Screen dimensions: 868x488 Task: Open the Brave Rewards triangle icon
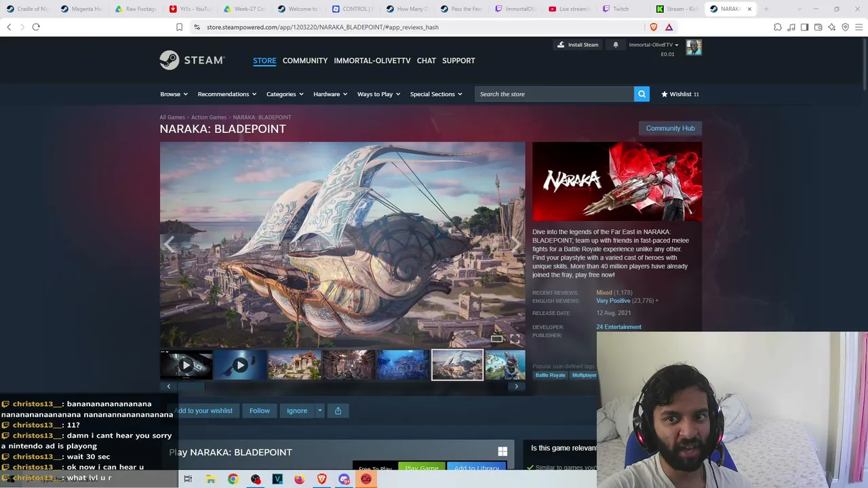click(x=669, y=27)
